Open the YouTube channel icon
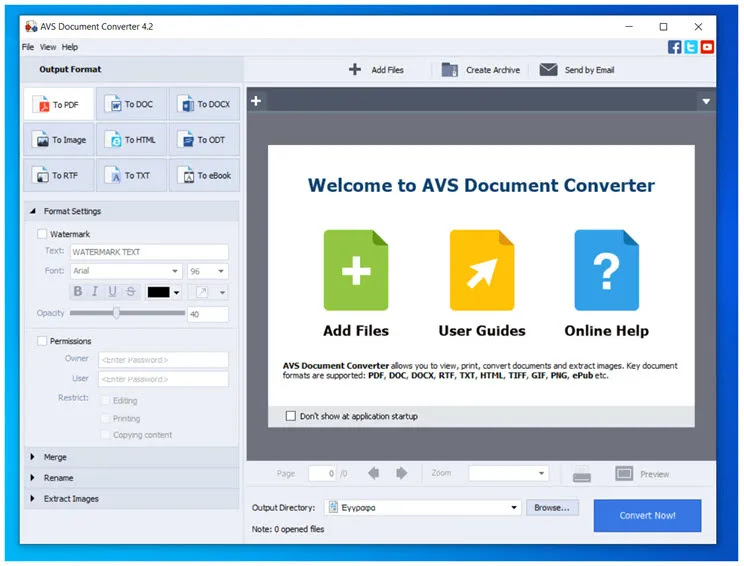The width and height of the screenshot is (744, 566). pos(707,47)
